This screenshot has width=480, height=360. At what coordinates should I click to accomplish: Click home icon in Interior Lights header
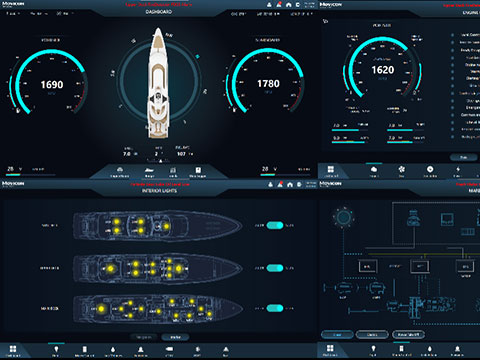click(290, 184)
